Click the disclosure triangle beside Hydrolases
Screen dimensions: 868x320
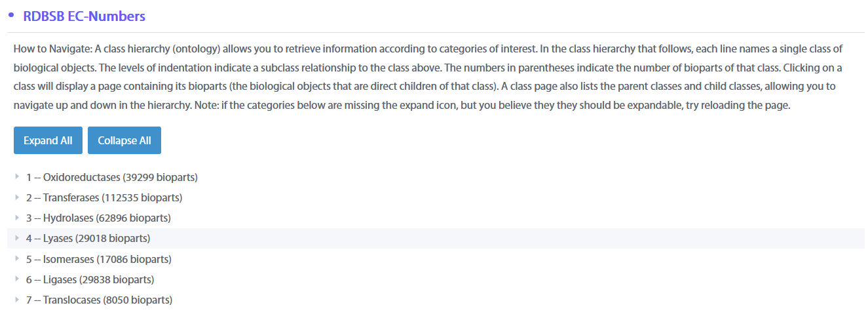16,218
